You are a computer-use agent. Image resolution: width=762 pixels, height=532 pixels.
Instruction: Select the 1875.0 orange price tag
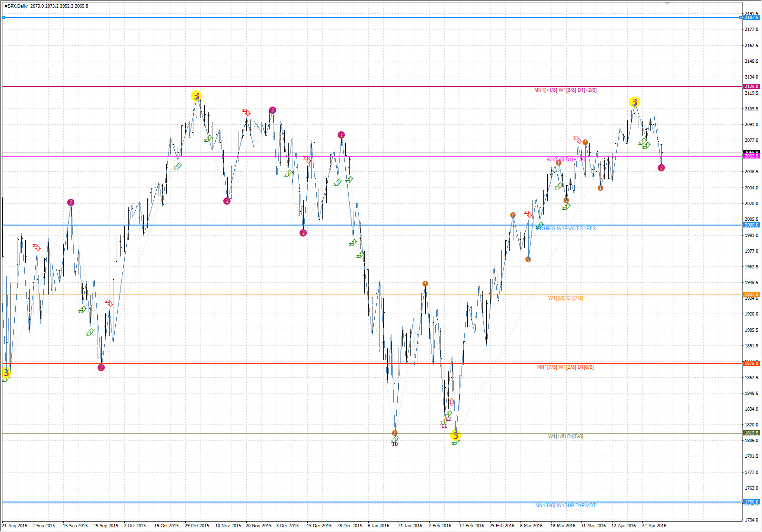pyautogui.click(x=751, y=364)
